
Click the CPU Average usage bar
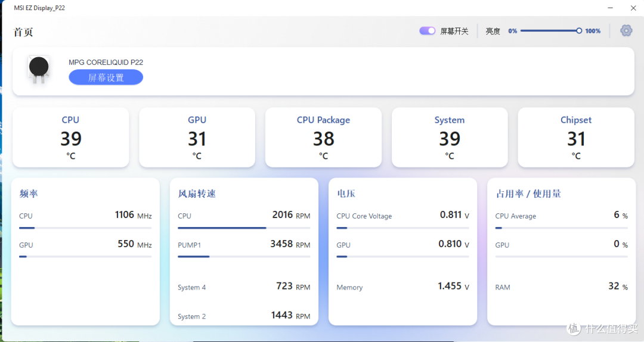pos(562,228)
